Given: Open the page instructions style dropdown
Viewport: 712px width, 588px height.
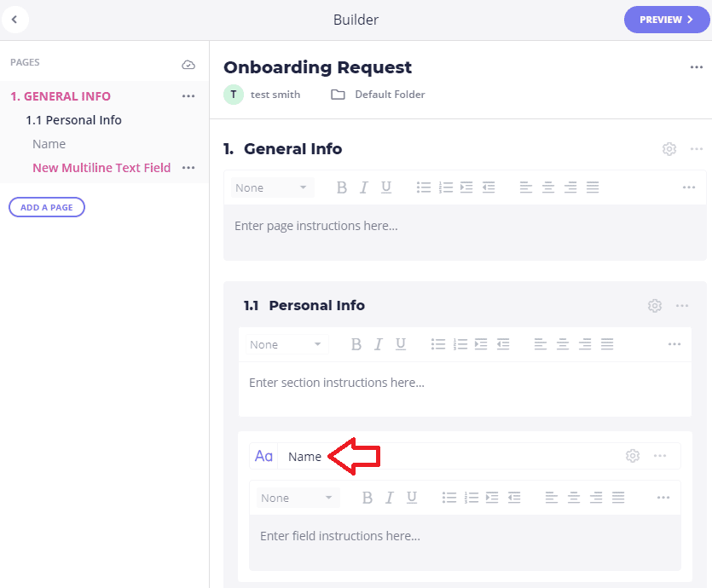Looking at the screenshot, I should tap(273, 187).
